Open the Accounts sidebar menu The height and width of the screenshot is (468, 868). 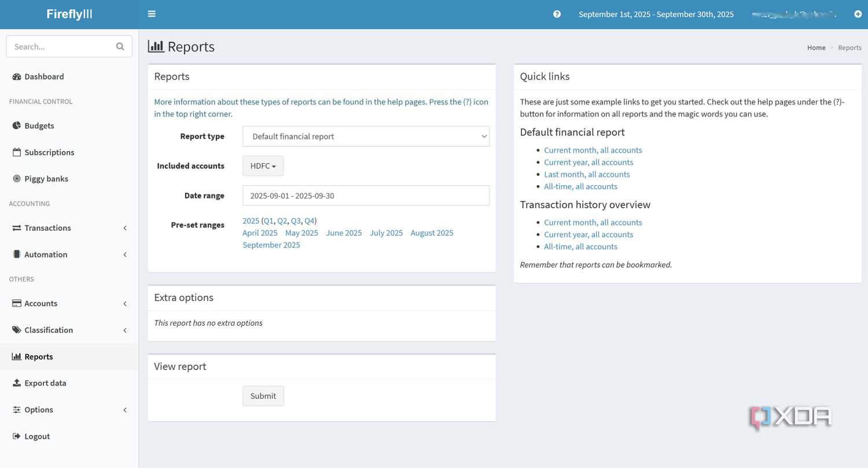point(69,303)
